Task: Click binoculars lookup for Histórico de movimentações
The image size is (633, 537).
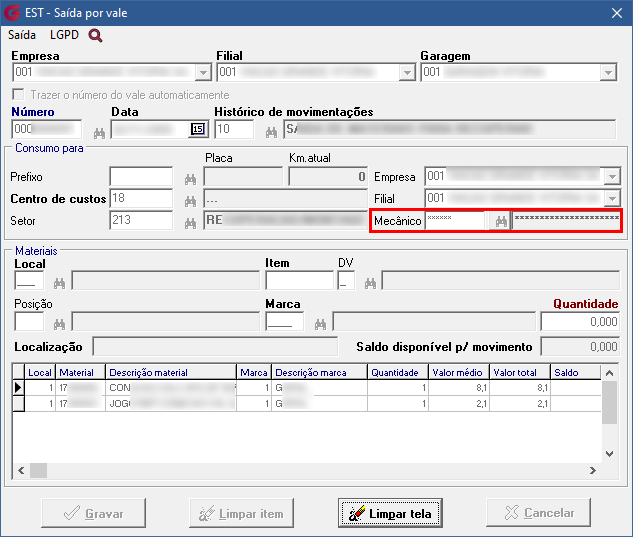Action: coord(271,132)
